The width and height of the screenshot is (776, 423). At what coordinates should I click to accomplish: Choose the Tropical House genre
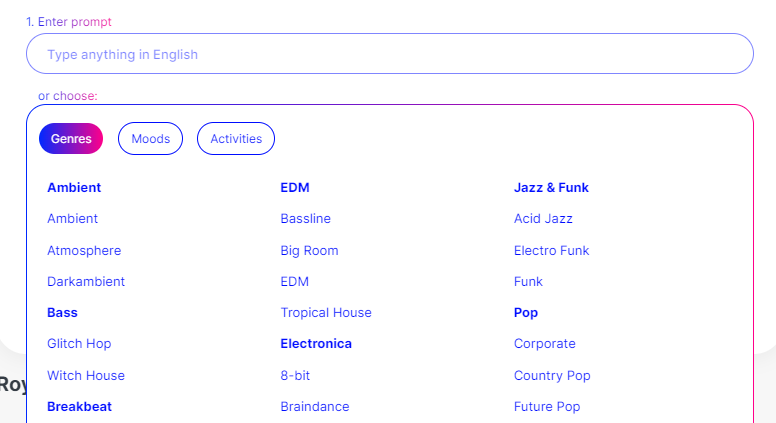[x=326, y=312]
